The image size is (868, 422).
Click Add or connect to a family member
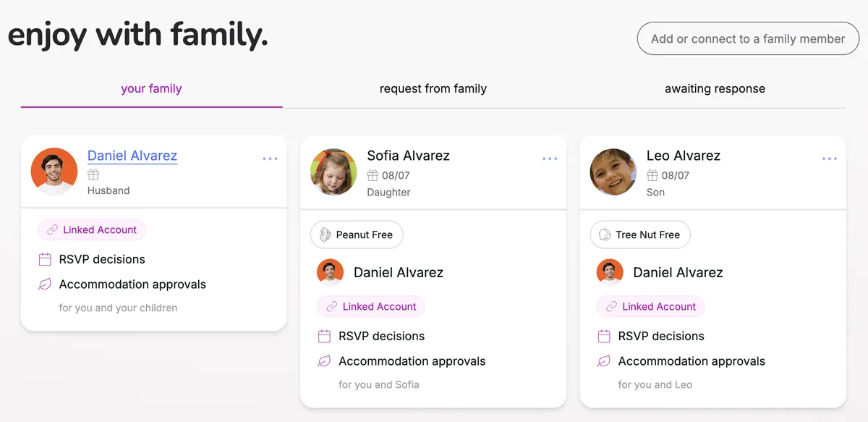click(748, 39)
